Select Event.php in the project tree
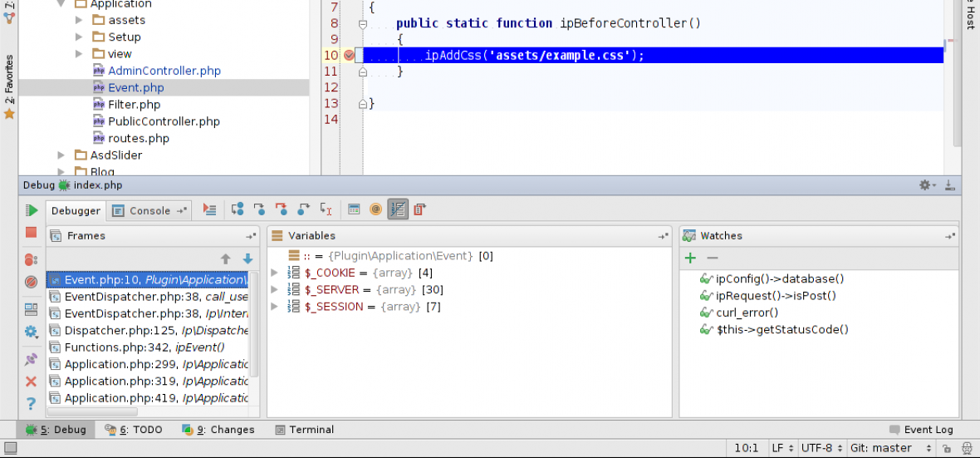980x458 pixels. [135, 87]
